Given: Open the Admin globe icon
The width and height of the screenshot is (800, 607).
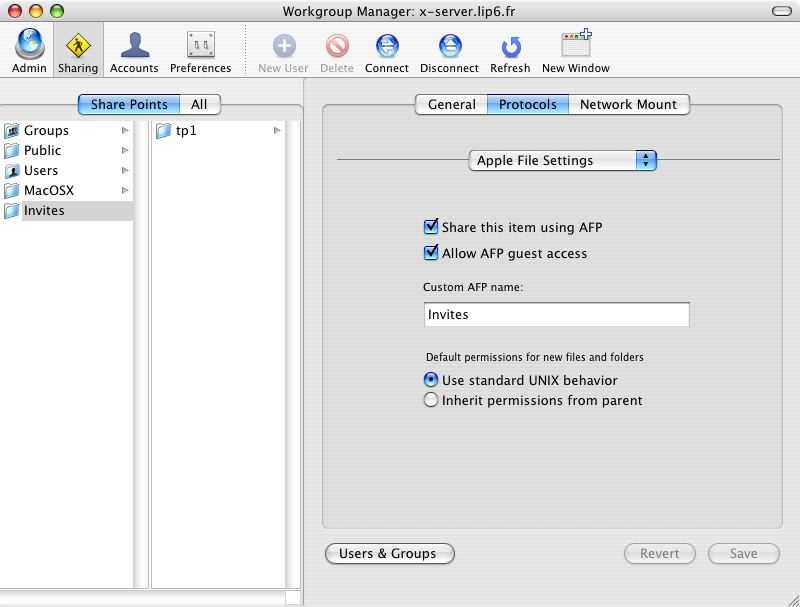Looking at the screenshot, I should coord(29,46).
